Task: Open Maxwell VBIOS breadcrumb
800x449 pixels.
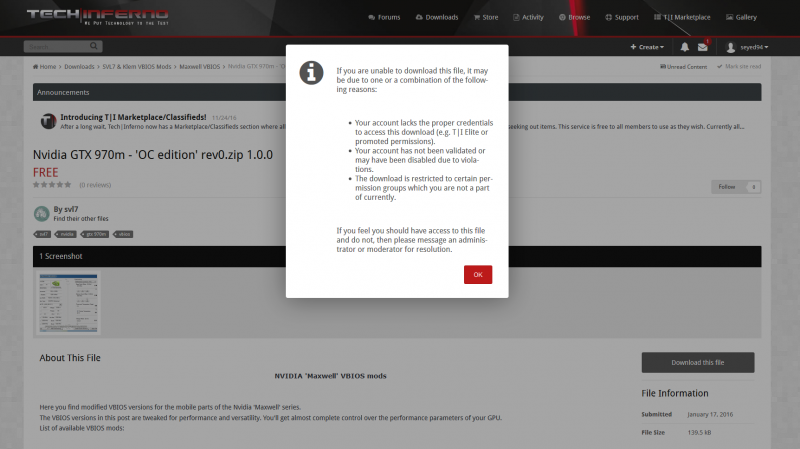Action: point(199,67)
